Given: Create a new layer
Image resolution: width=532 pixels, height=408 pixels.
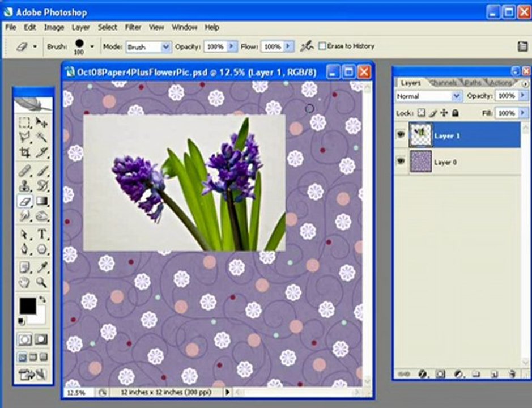Looking at the screenshot, I should [494, 374].
